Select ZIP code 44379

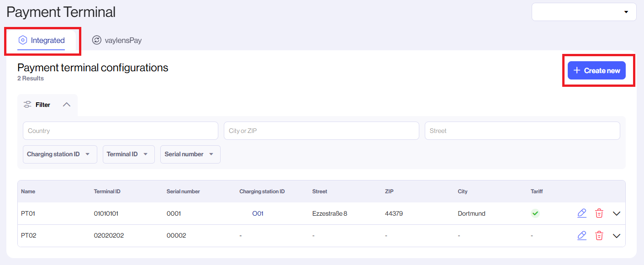tap(394, 213)
